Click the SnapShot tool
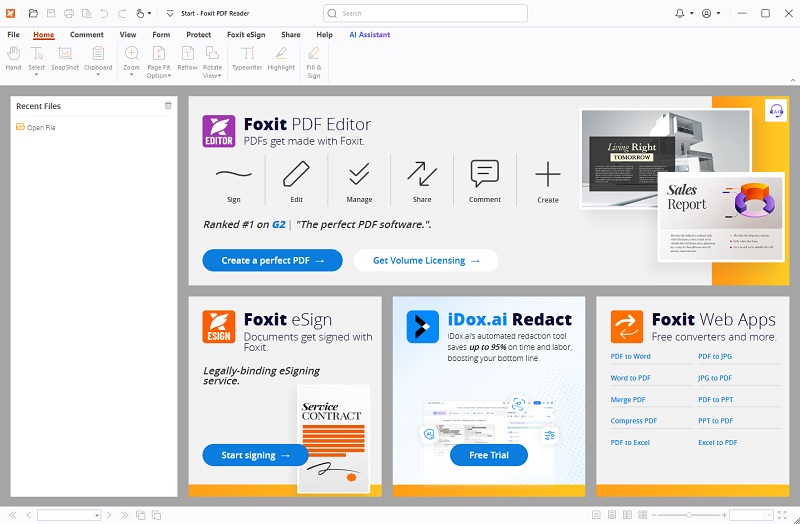800x524 pixels. tap(65, 58)
